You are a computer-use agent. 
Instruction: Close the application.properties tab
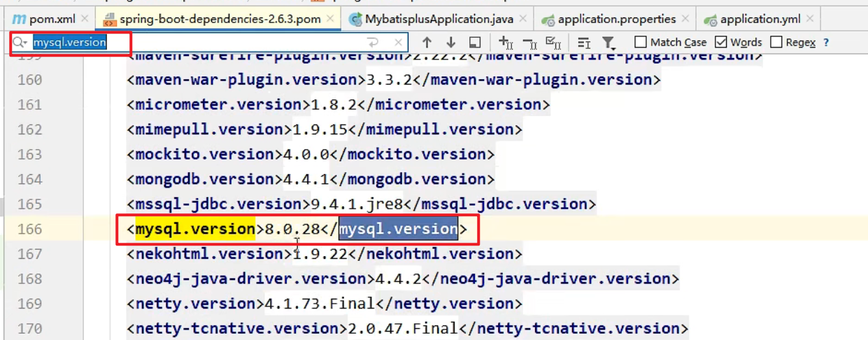pyautogui.click(x=685, y=19)
